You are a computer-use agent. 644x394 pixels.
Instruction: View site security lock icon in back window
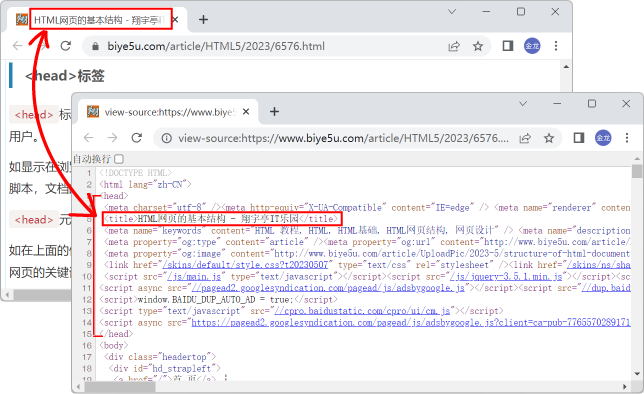95,46
